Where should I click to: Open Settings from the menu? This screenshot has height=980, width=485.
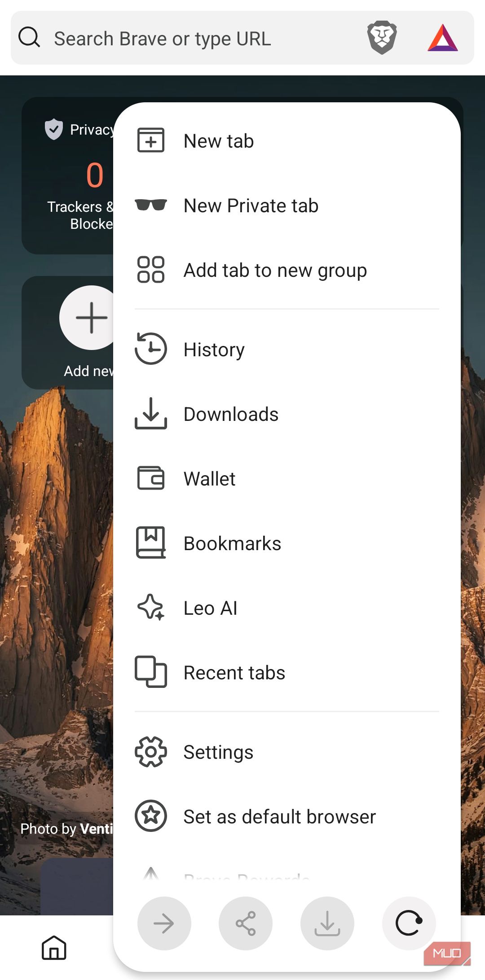point(218,752)
